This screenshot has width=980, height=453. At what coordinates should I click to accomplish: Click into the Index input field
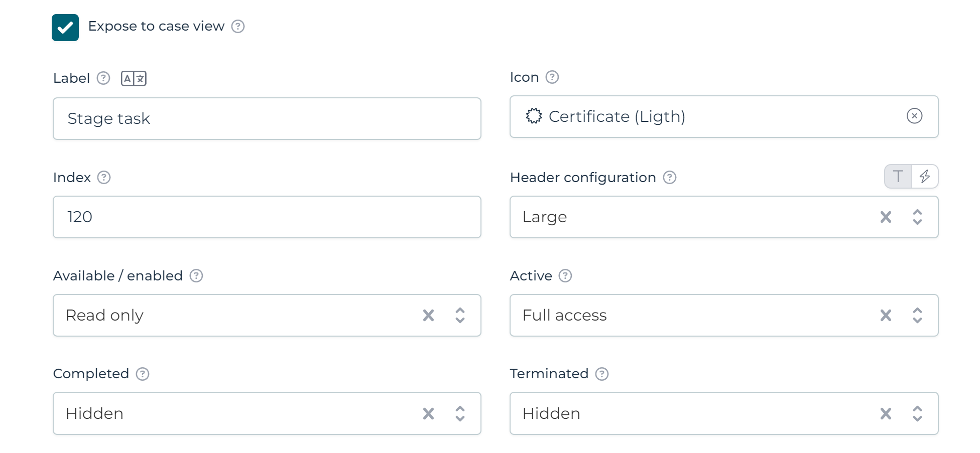tap(267, 217)
